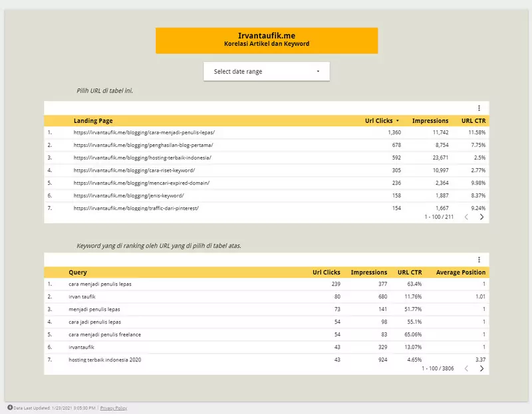Click the 23,671 Impressions value
The height and width of the screenshot is (414, 532).
coord(440,157)
